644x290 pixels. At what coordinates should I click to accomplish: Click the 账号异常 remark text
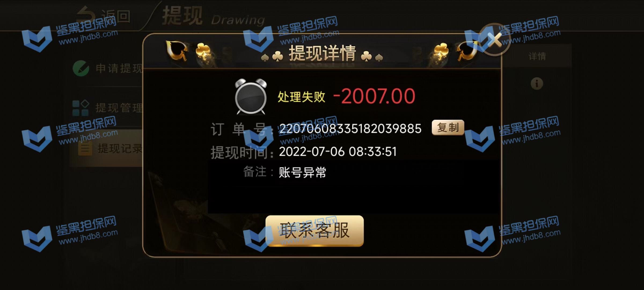(x=302, y=172)
